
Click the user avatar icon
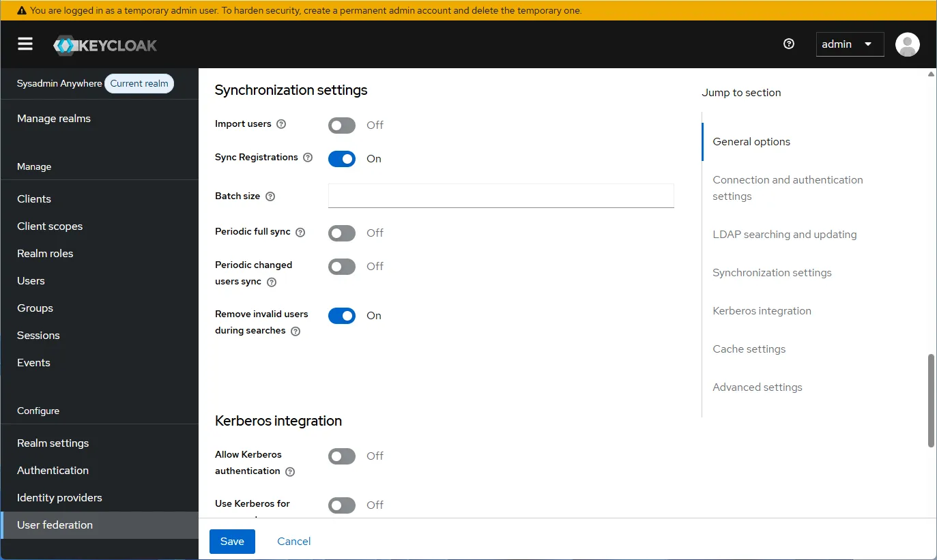907,44
